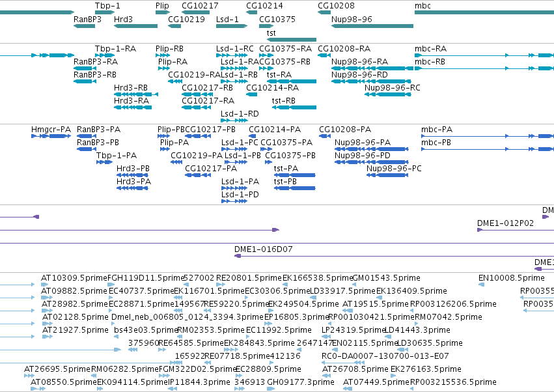Click the CG10208-PA protein label
Viewport: 554px width, 392px height.
point(345,130)
